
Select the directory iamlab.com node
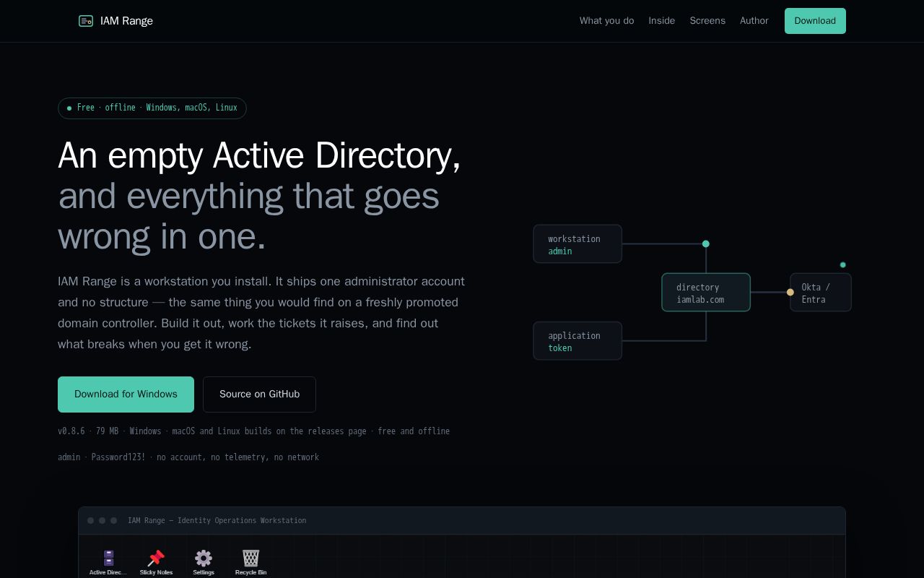[706, 293]
